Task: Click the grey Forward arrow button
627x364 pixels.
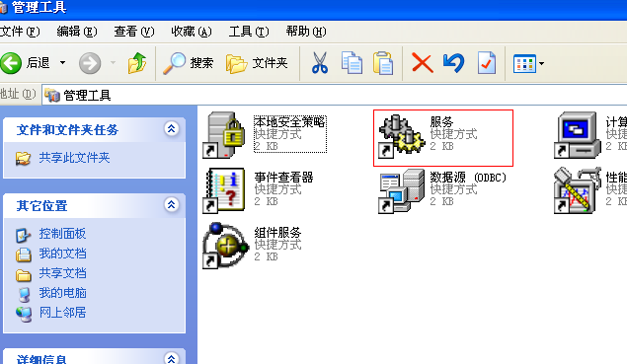Action: point(90,63)
